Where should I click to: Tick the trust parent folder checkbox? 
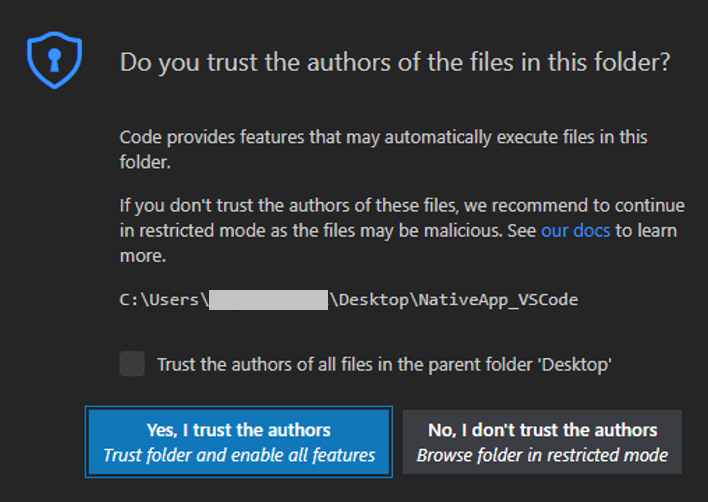tap(132, 364)
